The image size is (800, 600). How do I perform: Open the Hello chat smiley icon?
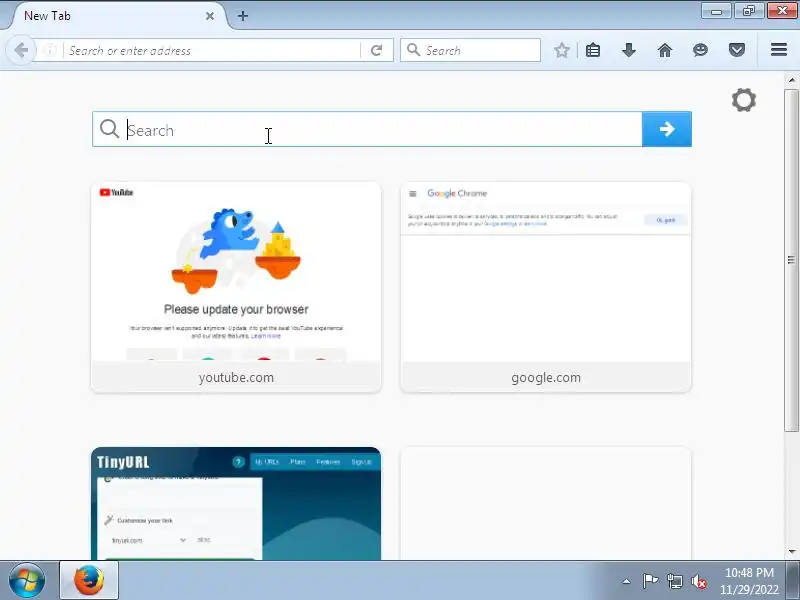pos(701,50)
